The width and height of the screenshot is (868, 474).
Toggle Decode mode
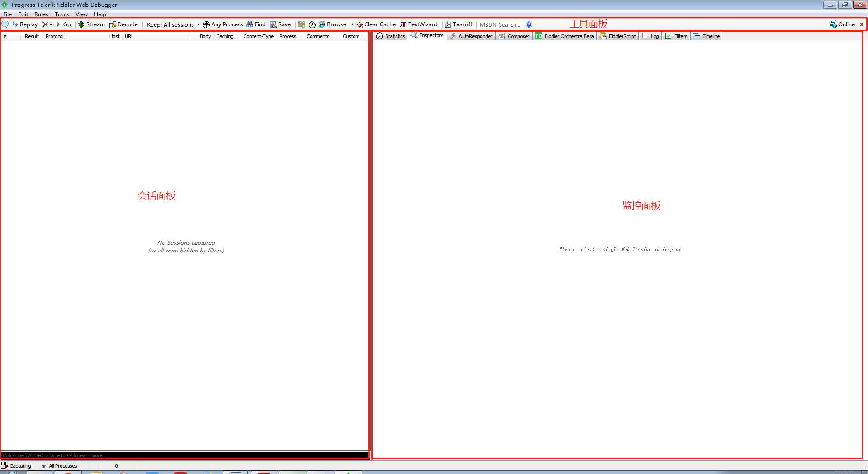pyautogui.click(x=123, y=24)
